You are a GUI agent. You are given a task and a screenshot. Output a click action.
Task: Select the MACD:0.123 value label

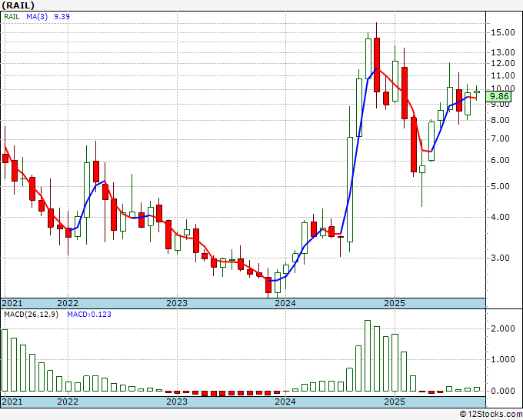tap(88, 315)
